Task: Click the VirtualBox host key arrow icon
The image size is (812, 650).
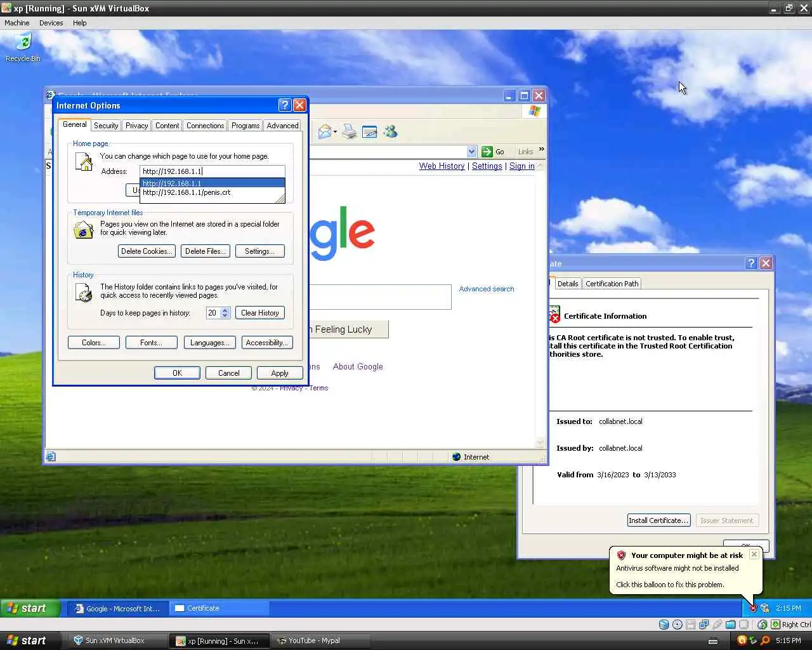Action: (x=775, y=625)
